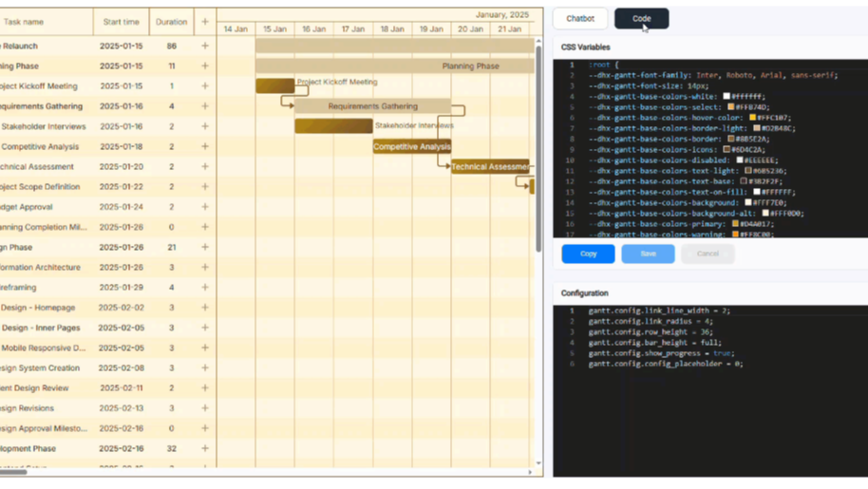Screen dimensions: 868x489
Task: Add subtask to Project Kickoff Meeting row
Action: 205,85
